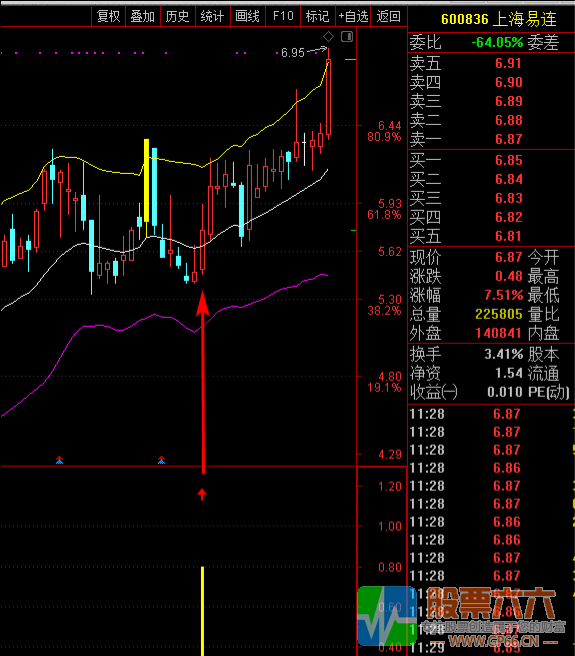Add the stock via +自选
Screen dimensions: 575x656
click(x=353, y=16)
